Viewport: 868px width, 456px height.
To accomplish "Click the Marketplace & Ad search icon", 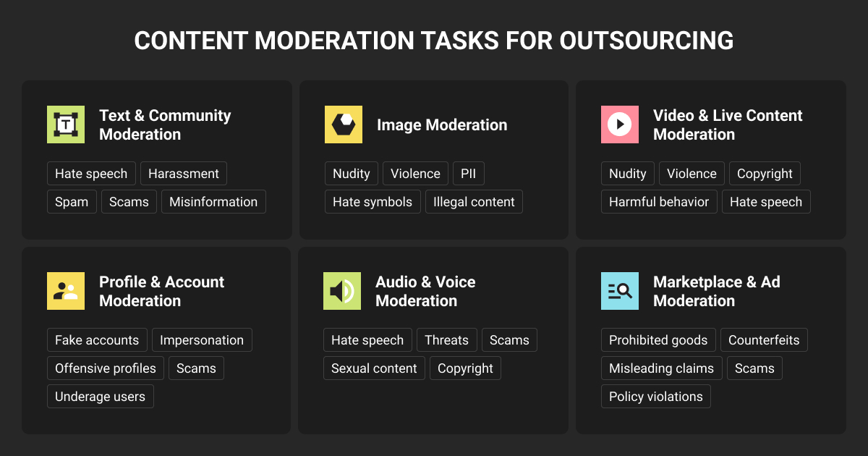I will point(620,291).
